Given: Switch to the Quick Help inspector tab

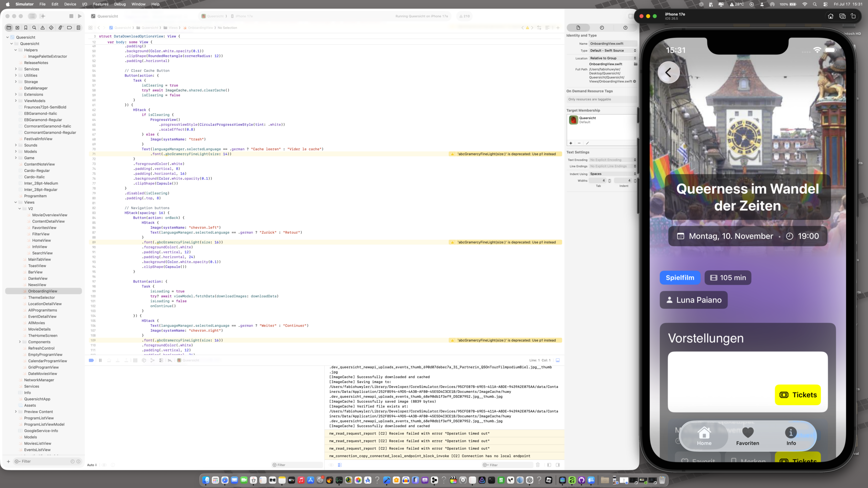Looking at the screenshot, I should coord(625,28).
